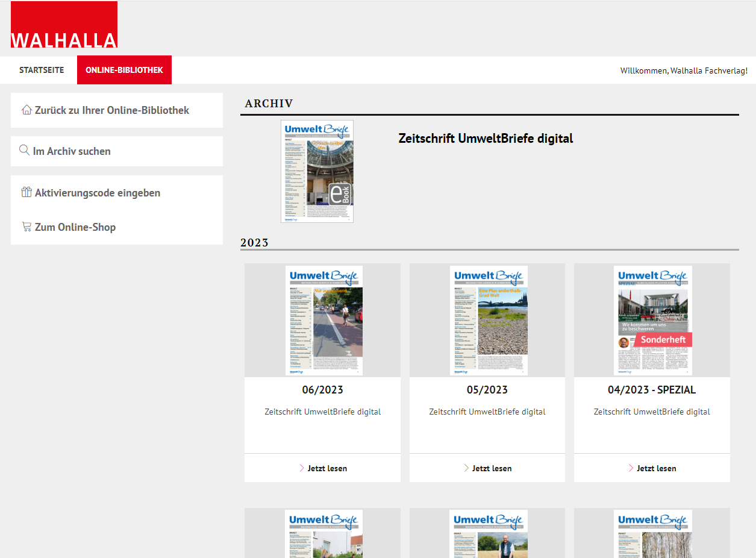
Task: Open the cut-off cover below the 05/2023 card
Action: click(x=489, y=534)
